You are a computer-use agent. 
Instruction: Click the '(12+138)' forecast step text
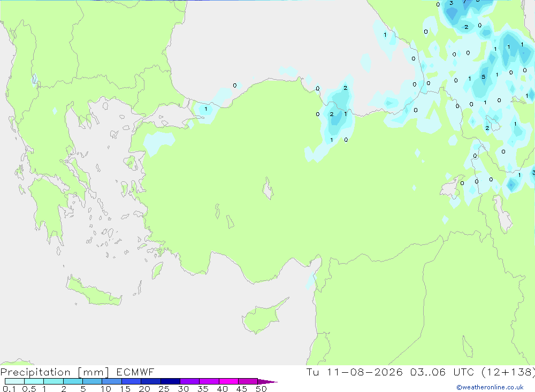click(508, 372)
